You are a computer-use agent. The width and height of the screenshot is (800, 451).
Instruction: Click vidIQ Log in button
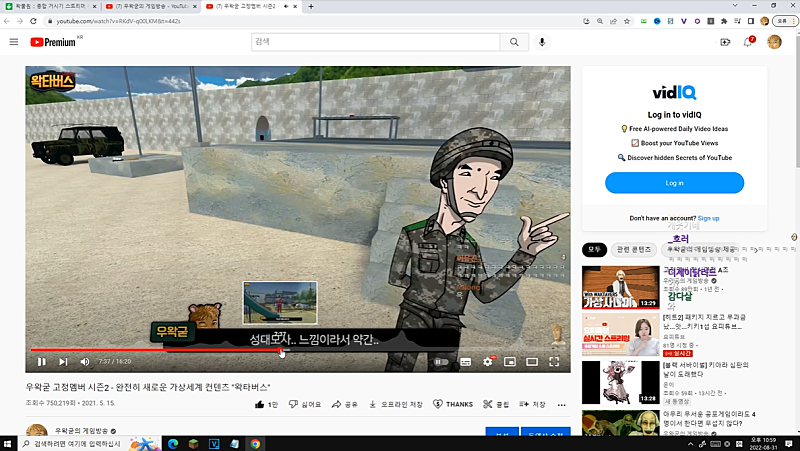pos(674,183)
